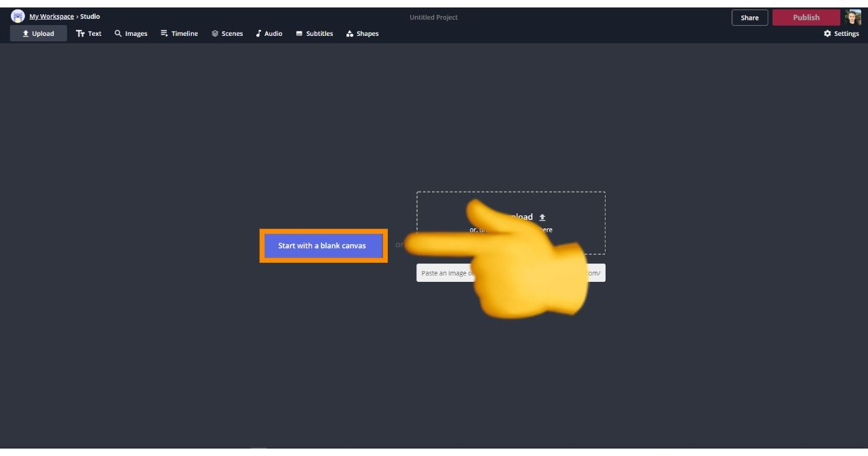868x456 pixels.
Task: Open the Timeline tool
Action: (x=179, y=34)
